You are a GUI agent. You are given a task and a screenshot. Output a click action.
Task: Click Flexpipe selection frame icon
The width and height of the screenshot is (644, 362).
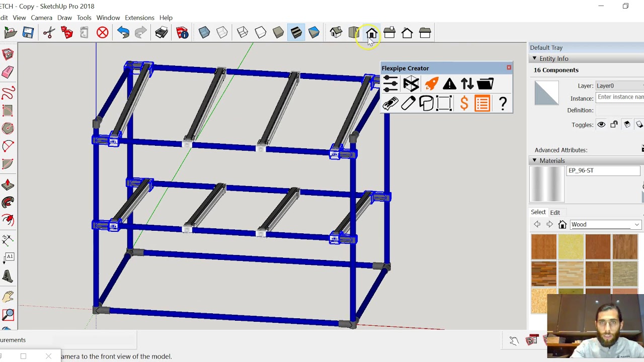pyautogui.click(x=444, y=104)
